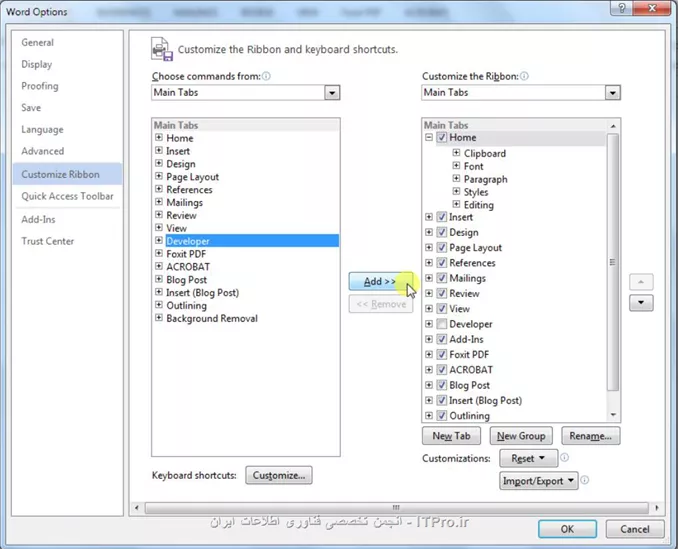Uncheck the Design tab checkbox
This screenshot has height=549, width=678.
[x=441, y=232]
